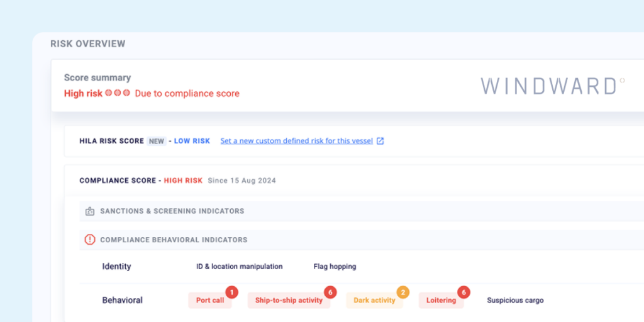This screenshot has height=322, width=644.
Task: Click the Score summary label
Action: click(97, 77)
